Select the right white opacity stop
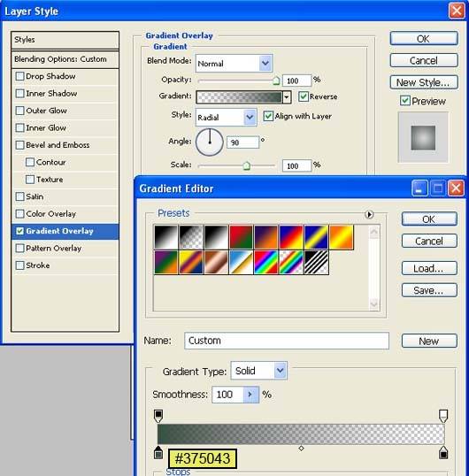 [x=443, y=416]
